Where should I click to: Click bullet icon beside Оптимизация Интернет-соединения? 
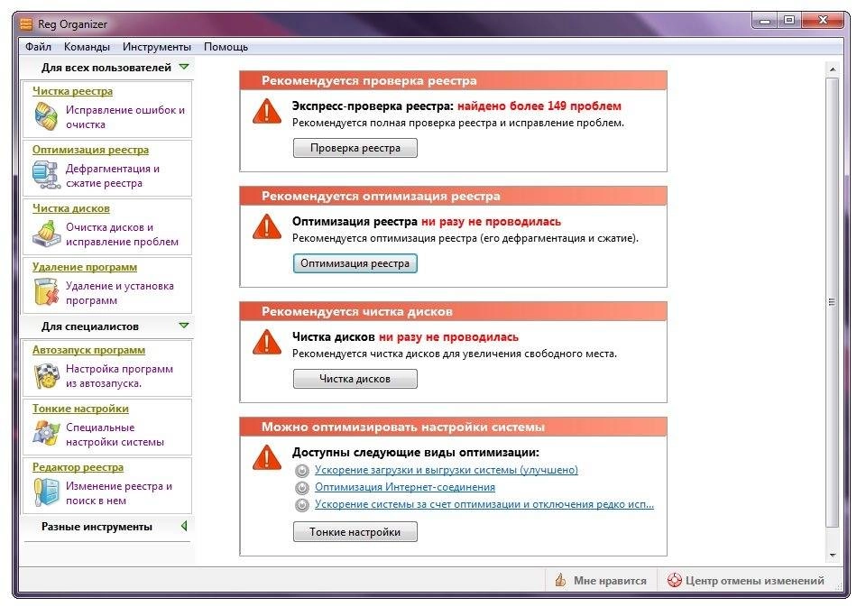(x=301, y=488)
